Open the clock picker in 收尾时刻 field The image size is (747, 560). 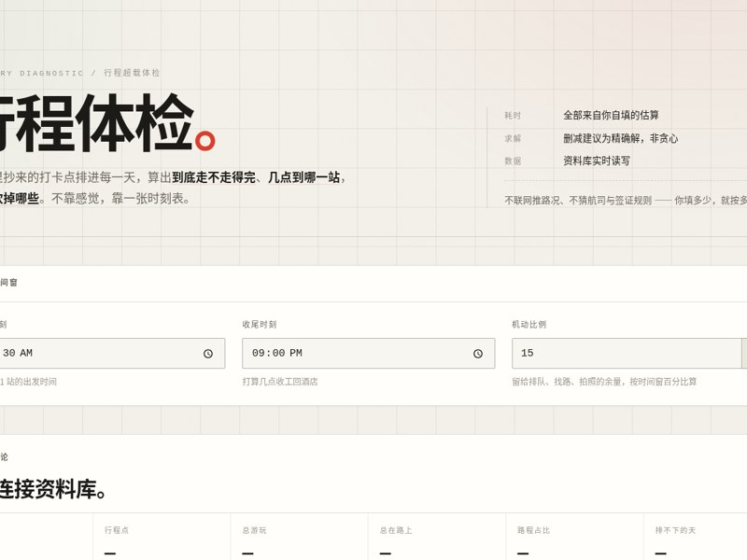(x=478, y=354)
